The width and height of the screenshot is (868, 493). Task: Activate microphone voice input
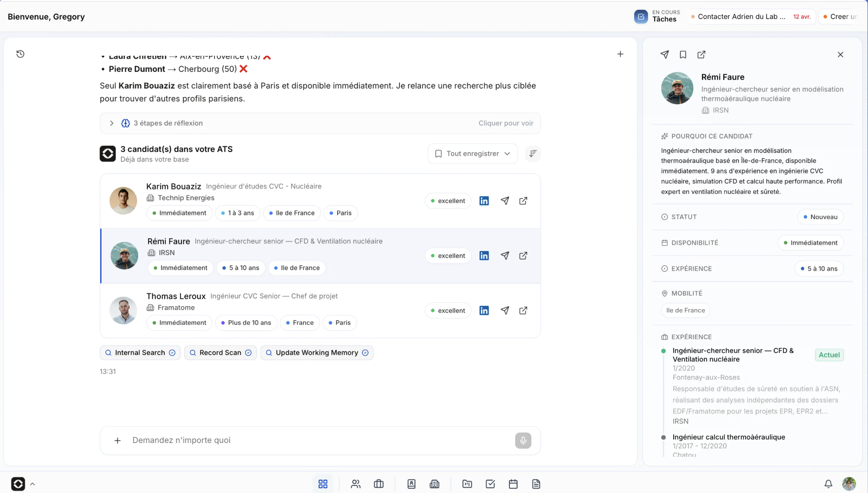(x=523, y=441)
